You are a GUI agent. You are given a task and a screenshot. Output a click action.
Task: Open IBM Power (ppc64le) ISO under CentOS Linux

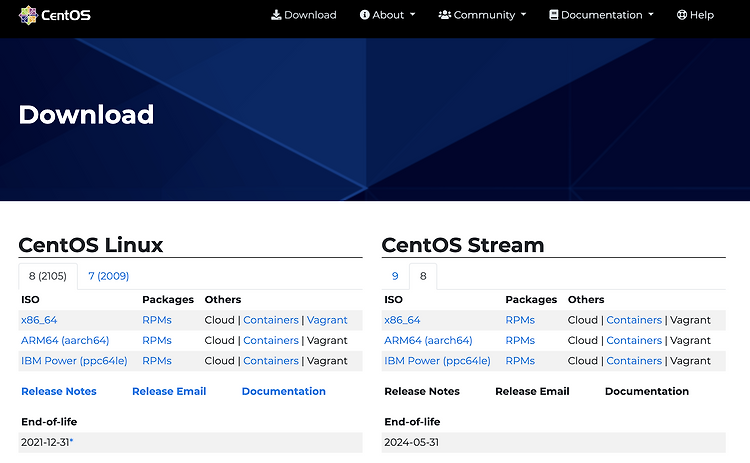74,361
